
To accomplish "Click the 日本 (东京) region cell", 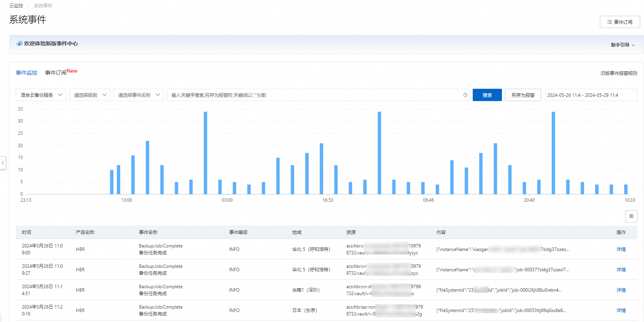I will [x=305, y=310].
